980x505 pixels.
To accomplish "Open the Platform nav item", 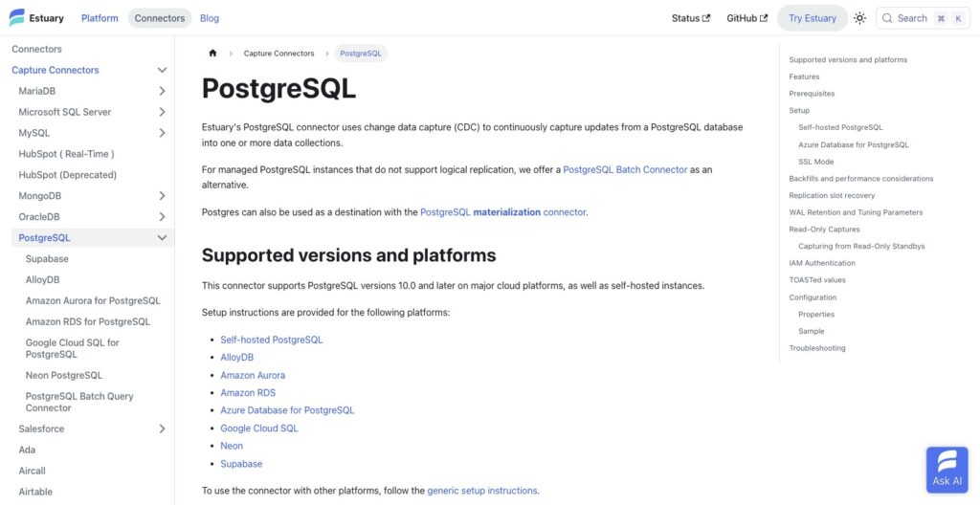I will (100, 18).
